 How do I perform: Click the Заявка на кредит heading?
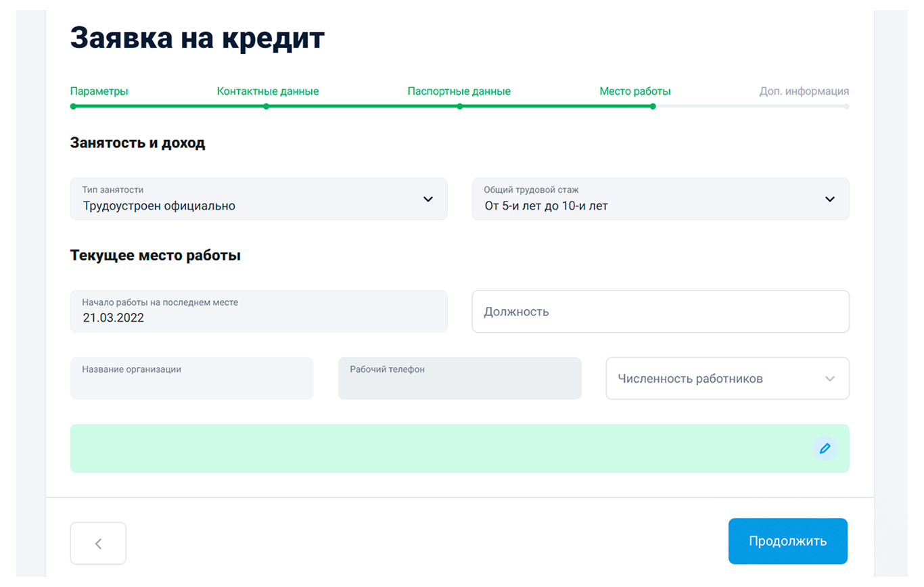point(198,38)
